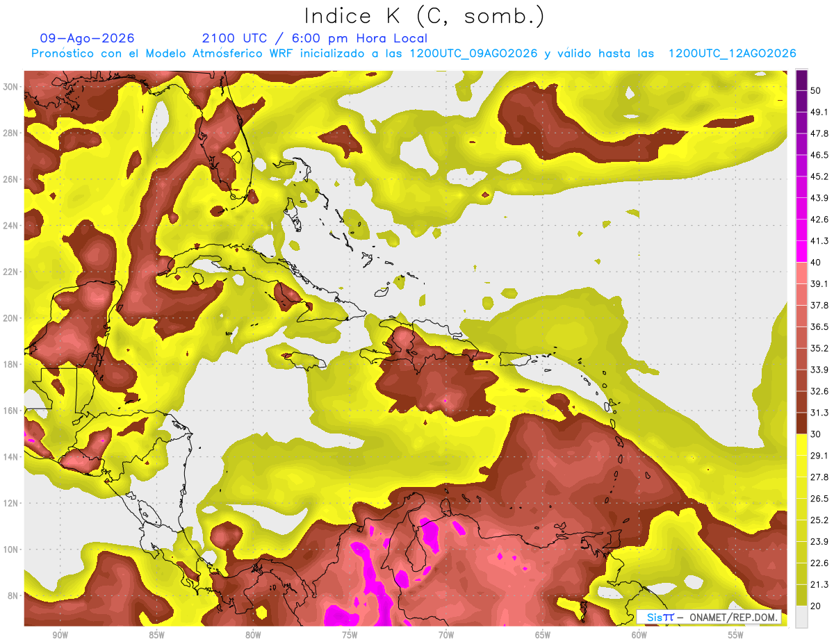Click the latitude axis label "22N"
Viewport: 834px width, 644px height.
10,272
